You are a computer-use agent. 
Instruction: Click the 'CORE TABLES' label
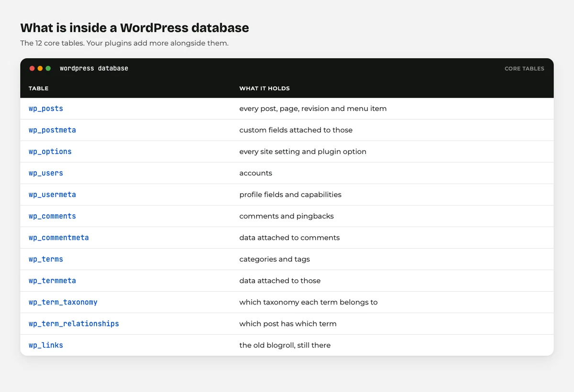[524, 69]
